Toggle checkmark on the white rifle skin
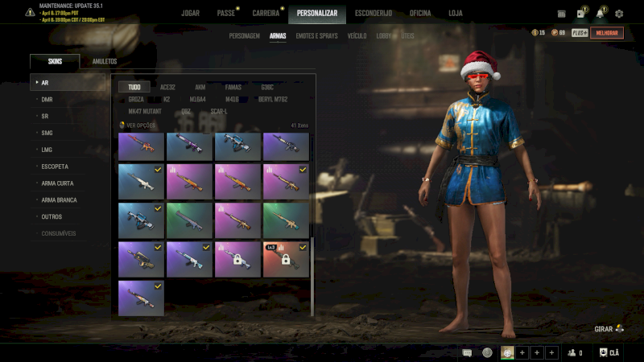 [158, 170]
